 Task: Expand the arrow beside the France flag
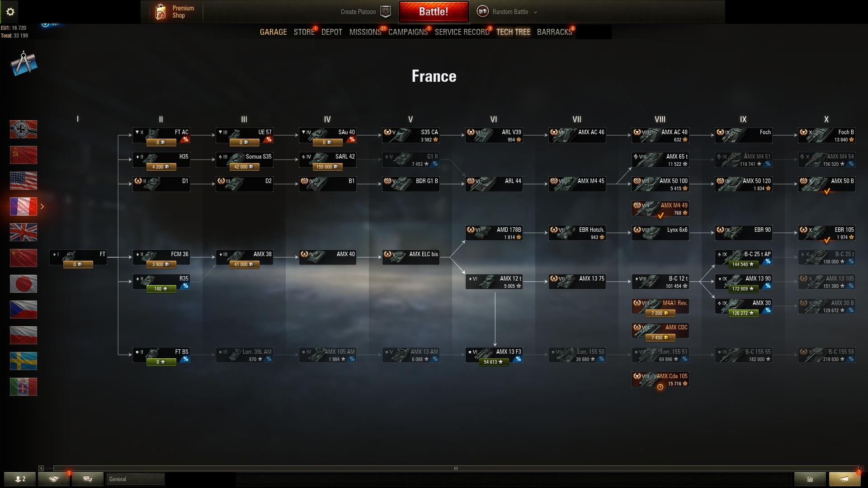tap(42, 206)
